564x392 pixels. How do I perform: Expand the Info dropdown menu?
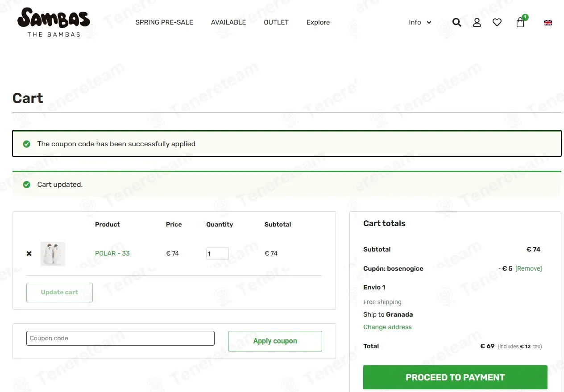click(420, 22)
